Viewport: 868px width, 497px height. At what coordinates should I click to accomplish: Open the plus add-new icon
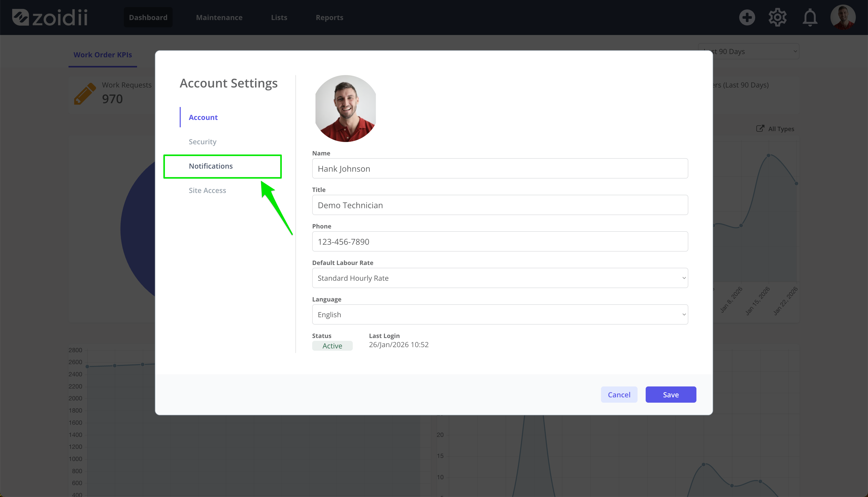747,17
